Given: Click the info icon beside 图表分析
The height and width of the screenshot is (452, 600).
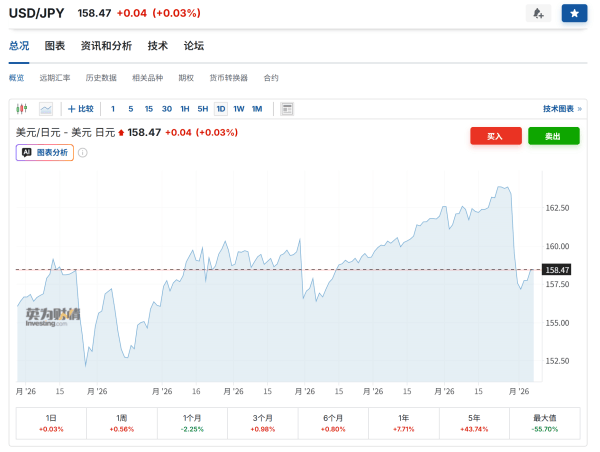Looking at the screenshot, I should pyautogui.click(x=83, y=153).
